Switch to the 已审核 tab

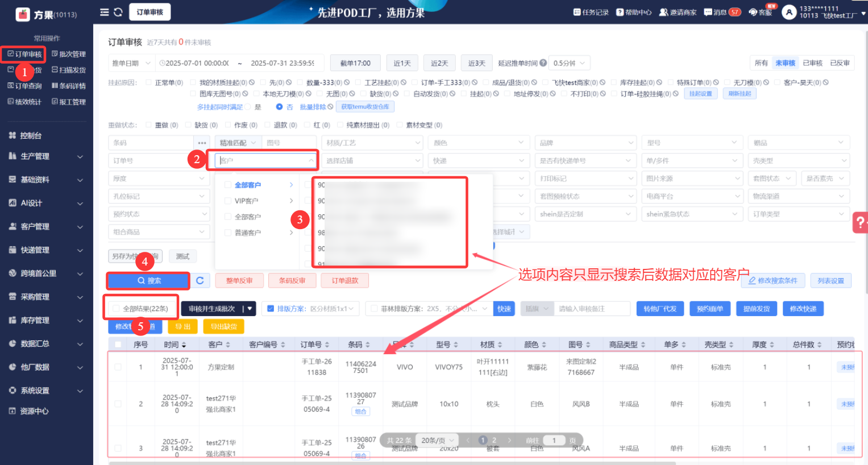(x=812, y=63)
